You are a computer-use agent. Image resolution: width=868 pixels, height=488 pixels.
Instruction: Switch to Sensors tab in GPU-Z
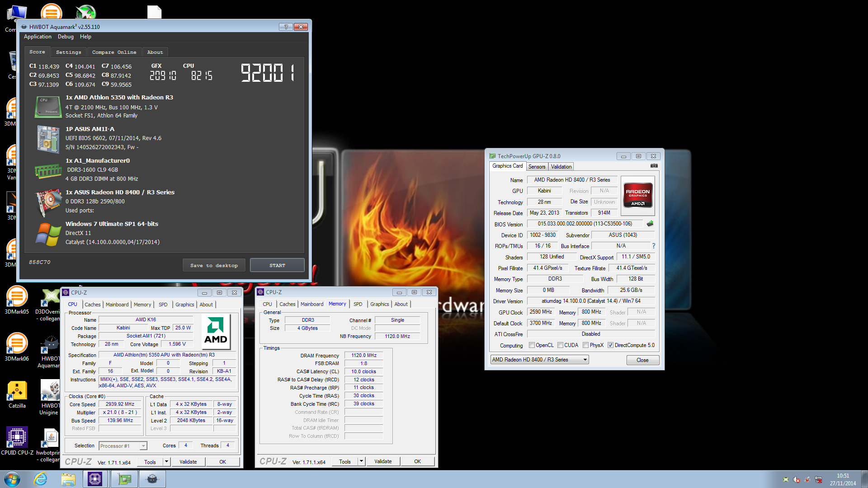[537, 167]
